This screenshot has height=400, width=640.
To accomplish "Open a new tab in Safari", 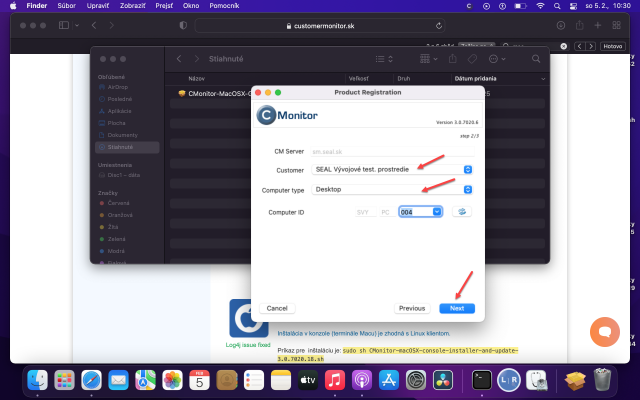I will [598, 25].
